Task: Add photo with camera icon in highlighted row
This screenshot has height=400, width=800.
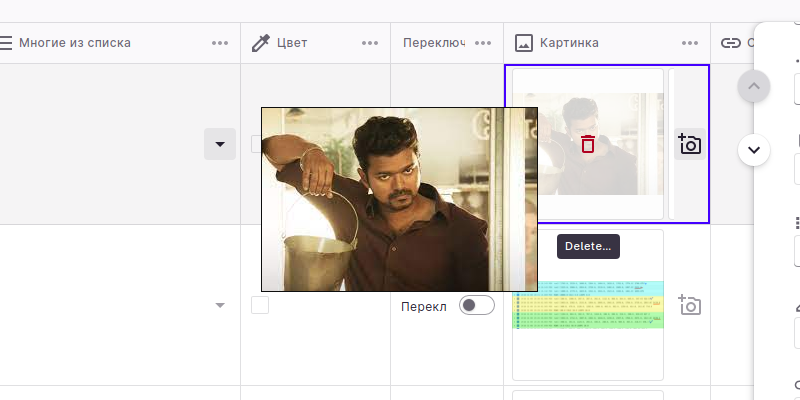Action: 690,144
